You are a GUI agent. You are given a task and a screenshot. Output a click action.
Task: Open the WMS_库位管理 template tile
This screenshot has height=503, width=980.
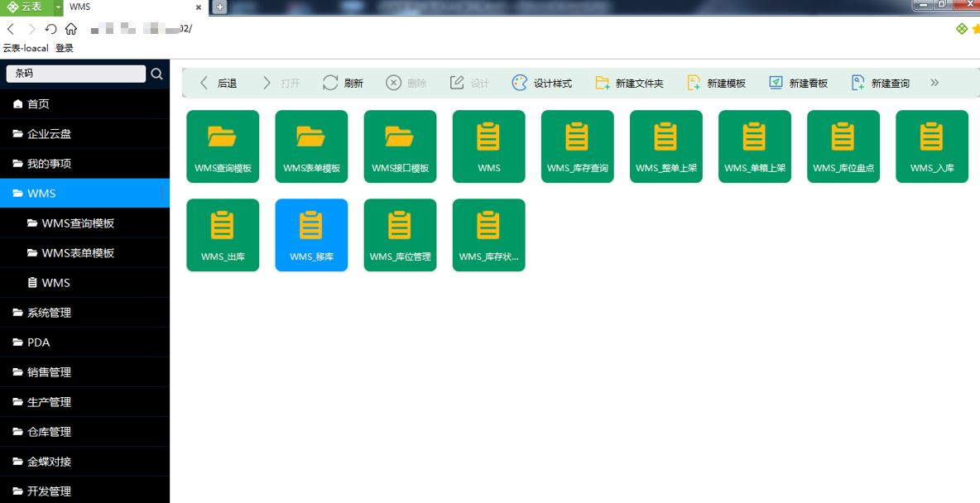click(x=400, y=235)
